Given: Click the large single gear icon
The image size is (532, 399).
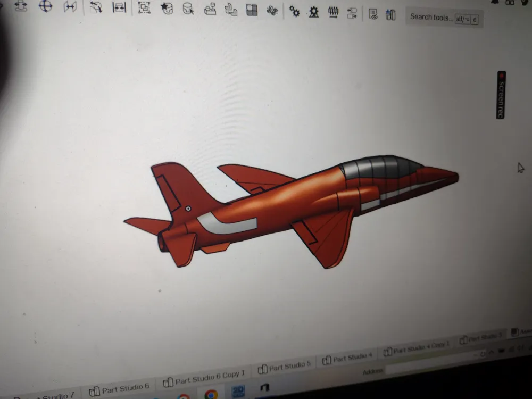Looking at the screenshot, I should pyautogui.click(x=314, y=12).
